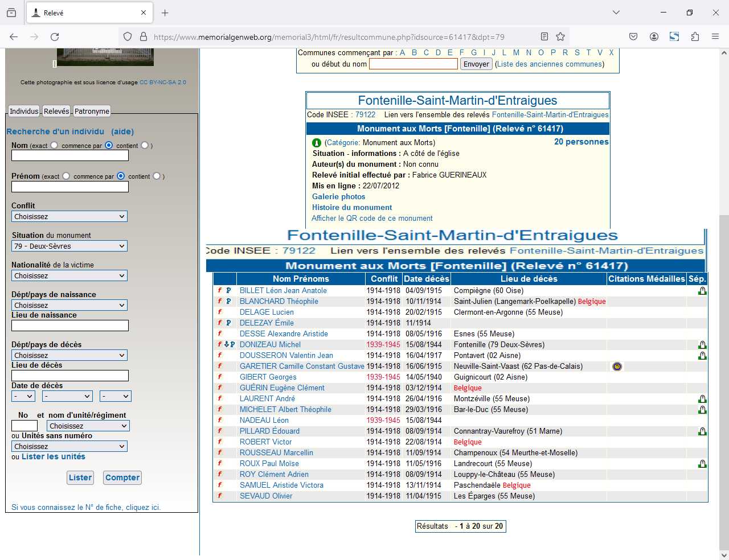Click the 'Lieu de naissance' text field
This screenshot has width=729, height=560.
coord(70,326)
